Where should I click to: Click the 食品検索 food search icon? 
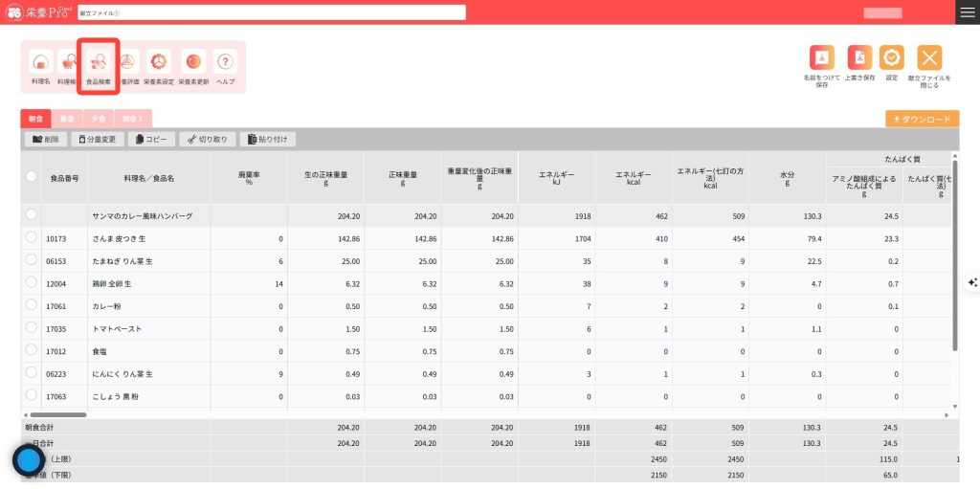[98, 63]
